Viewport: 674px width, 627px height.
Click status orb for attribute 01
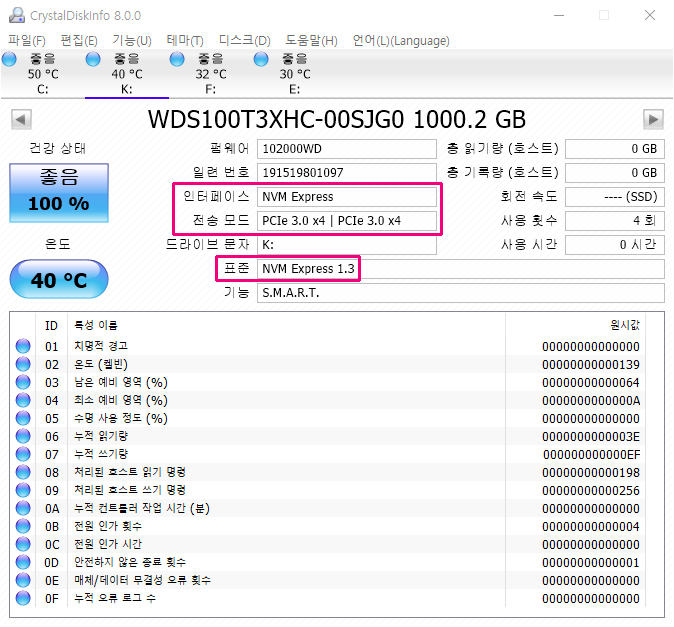click(x=23, y=346)
